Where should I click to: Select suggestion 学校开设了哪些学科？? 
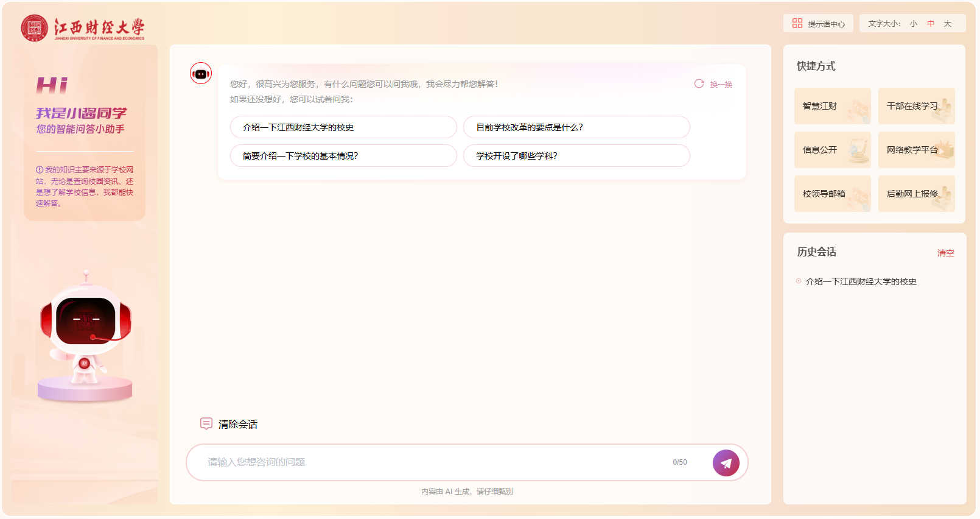576,156
